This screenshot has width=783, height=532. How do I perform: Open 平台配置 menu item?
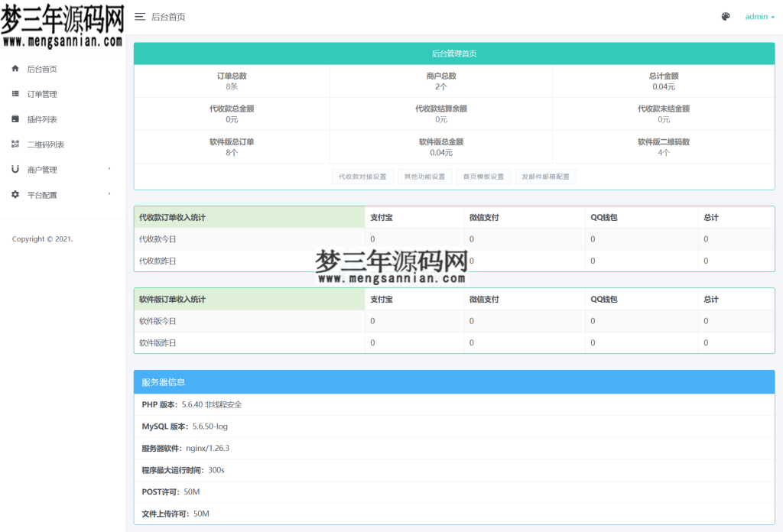(x=42, y=195)
